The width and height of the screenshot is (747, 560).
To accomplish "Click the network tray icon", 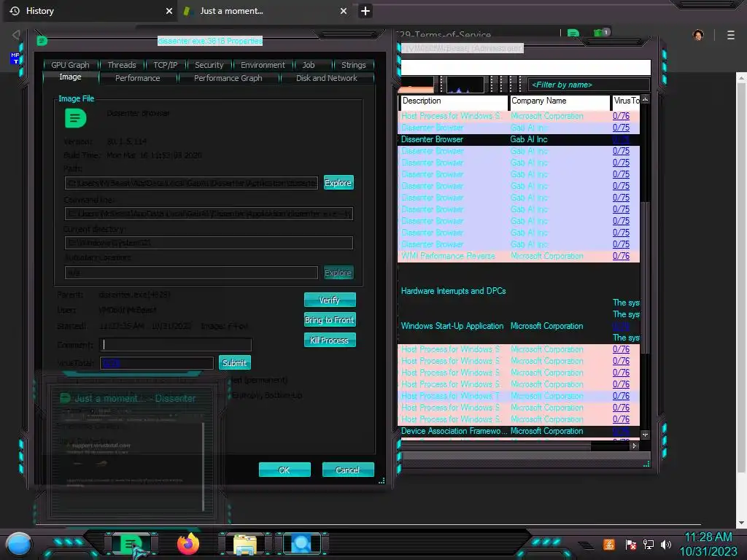I will pos(649,544).
